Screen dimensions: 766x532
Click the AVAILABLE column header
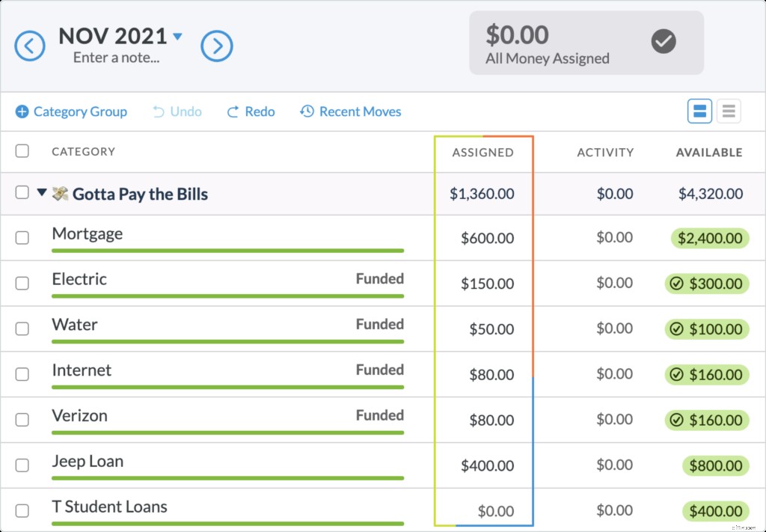[x=708, y=153]
